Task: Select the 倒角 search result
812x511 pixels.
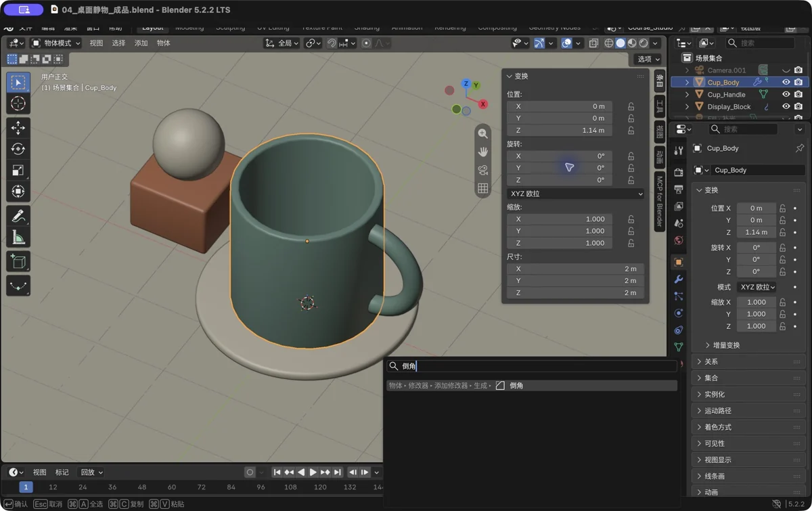Action: pyautogui.click(x=531, y=386)
